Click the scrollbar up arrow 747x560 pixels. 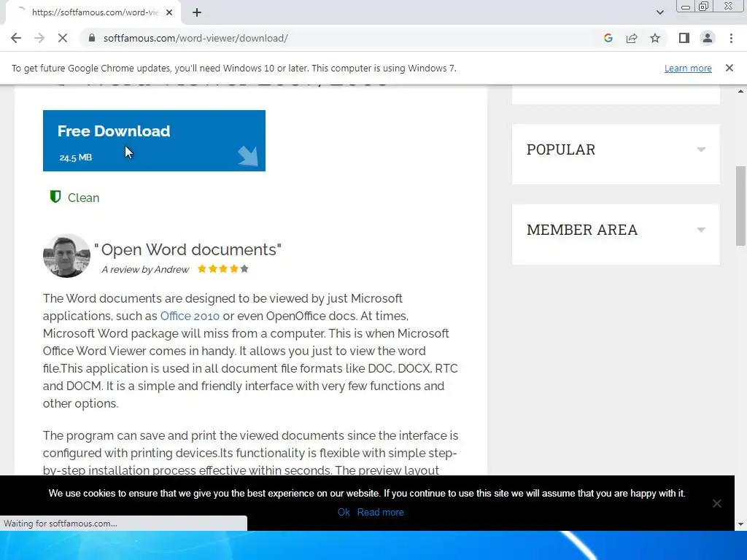(x=740, y=91)
